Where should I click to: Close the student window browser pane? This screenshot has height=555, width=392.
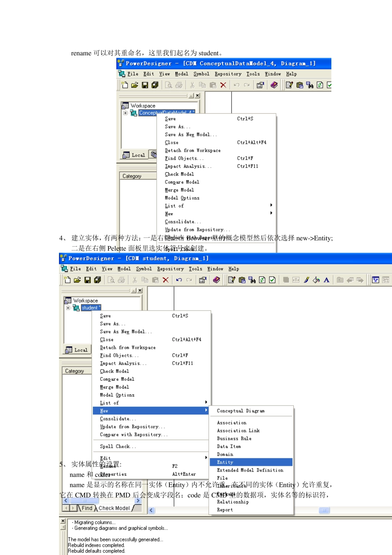click(140, 291)
